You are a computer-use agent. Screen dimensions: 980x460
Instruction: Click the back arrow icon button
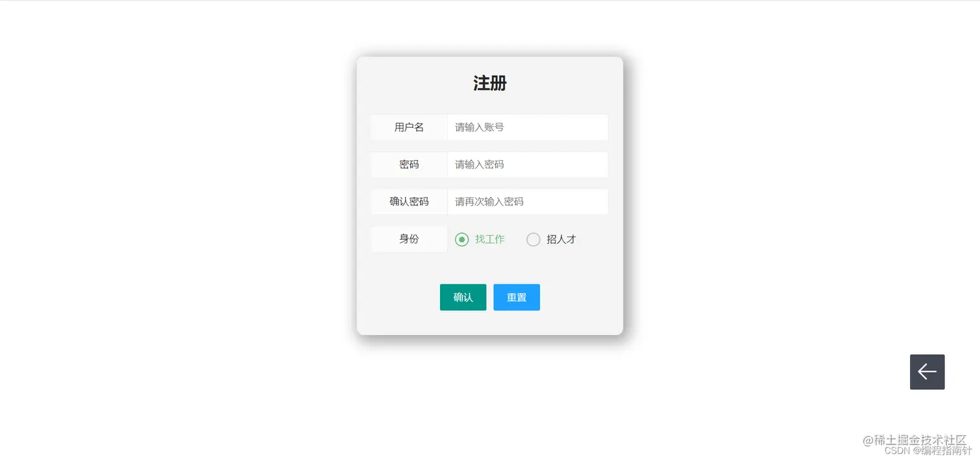click(x=927, y=372)
